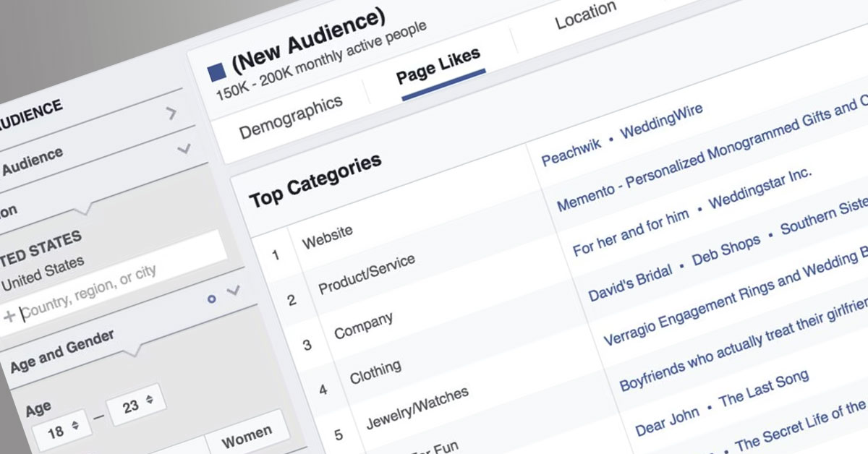Click the David's Bridal page link
This screenshot has width=868, height=454.
[x=630, y=283]
